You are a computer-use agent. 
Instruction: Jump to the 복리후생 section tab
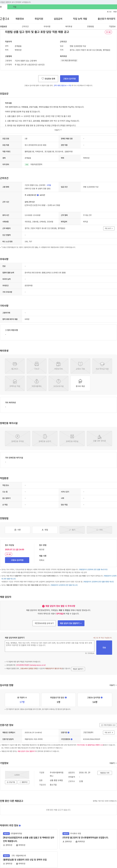point(69,26)
